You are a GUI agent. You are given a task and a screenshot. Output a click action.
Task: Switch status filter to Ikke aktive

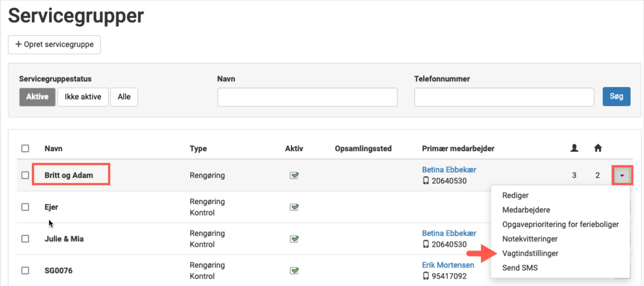click(x=83, y=97)
